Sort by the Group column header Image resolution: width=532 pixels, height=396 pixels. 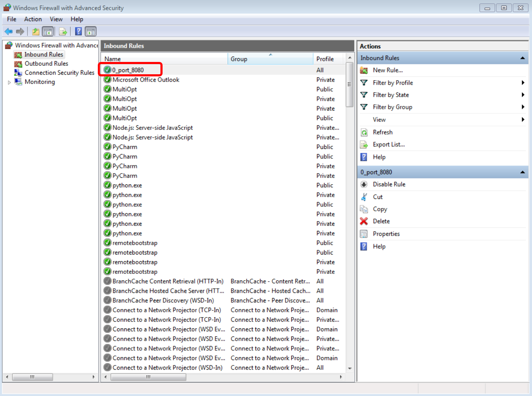pos(271,59)
